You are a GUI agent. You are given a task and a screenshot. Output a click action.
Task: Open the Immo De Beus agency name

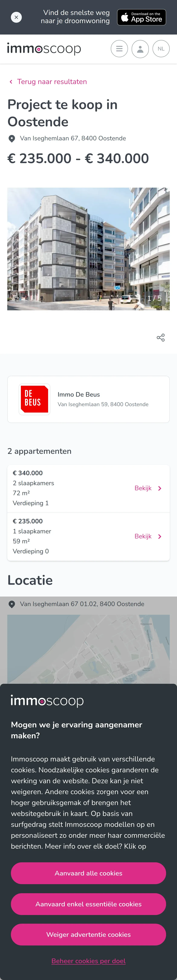(x=79, y=395)
